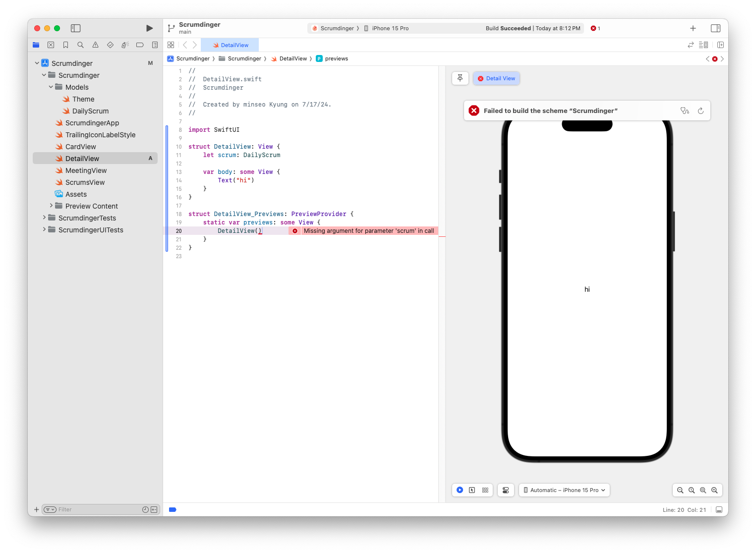Toggle code review mode
Viewport: 756px width, 553px height.
(691, 45)
